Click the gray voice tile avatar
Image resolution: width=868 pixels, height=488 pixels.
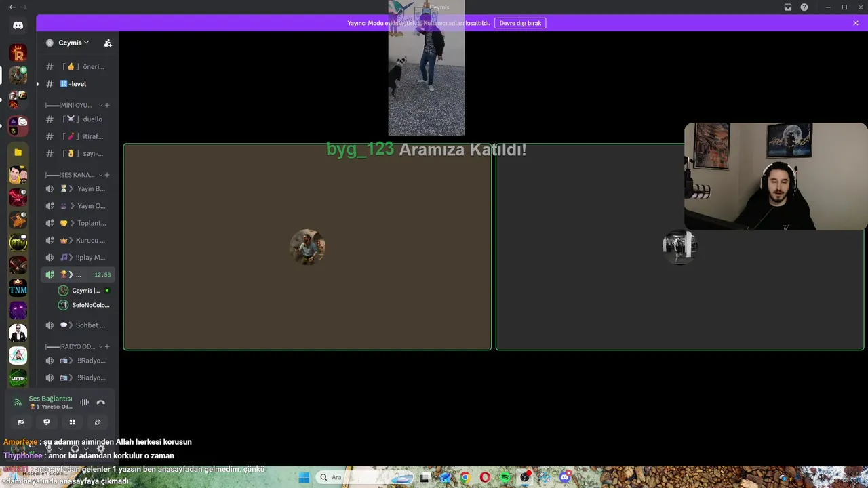[x=679, y=247]
